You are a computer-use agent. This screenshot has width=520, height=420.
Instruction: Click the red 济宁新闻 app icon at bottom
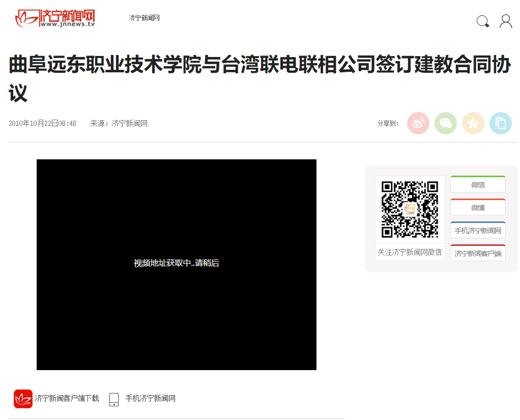(23, 399)
